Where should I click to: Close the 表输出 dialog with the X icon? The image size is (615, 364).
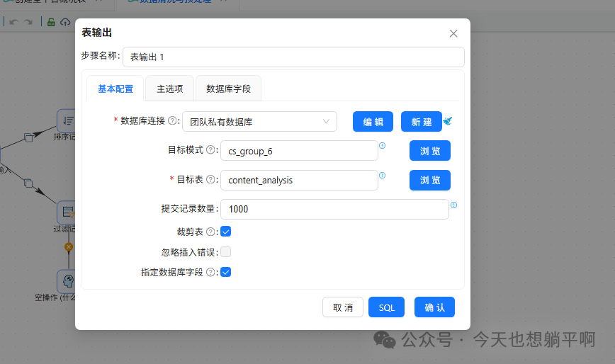453,34
